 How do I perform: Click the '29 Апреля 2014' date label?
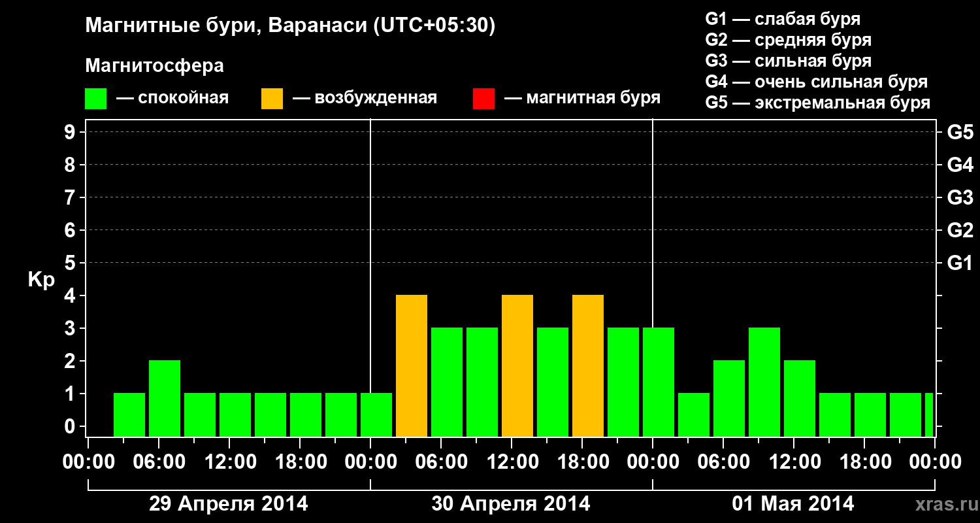[x=229, y=503]
